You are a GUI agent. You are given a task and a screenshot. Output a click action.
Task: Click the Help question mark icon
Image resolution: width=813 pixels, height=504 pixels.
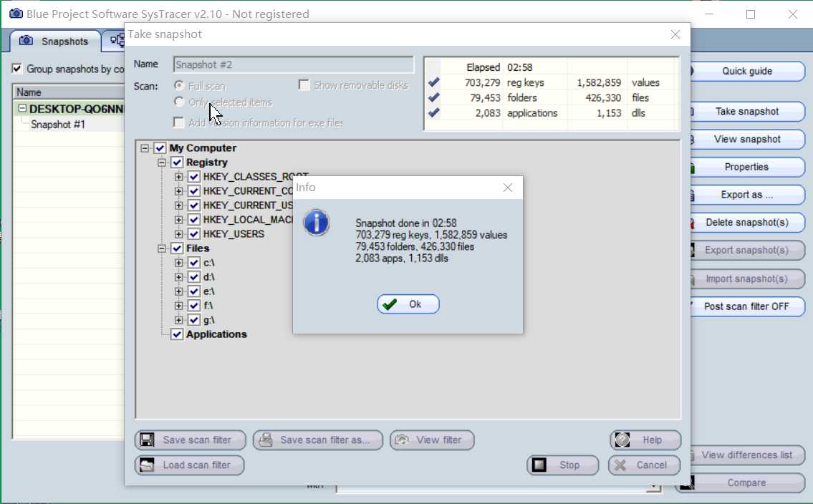pyautogui.click(x=622, y=440)
